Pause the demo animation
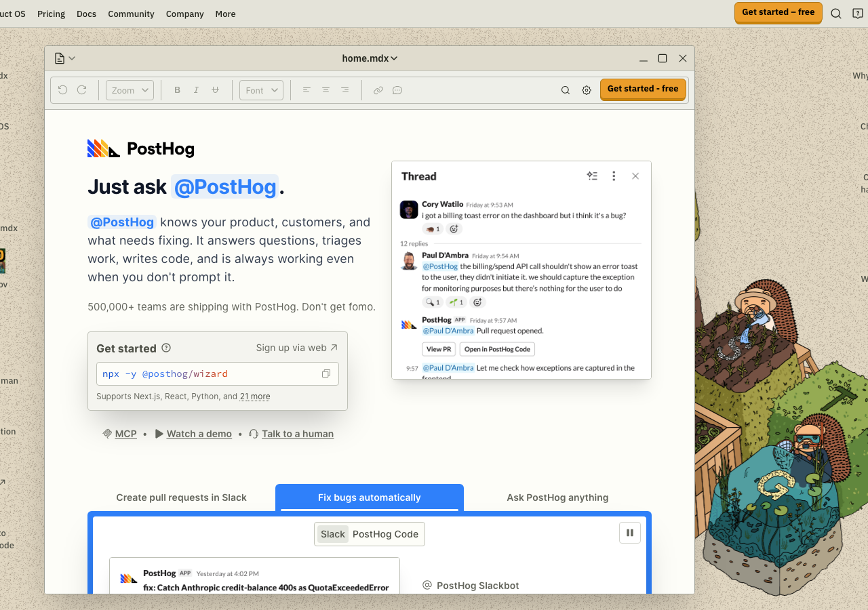 pyautogui.click(x=630, y=533)
